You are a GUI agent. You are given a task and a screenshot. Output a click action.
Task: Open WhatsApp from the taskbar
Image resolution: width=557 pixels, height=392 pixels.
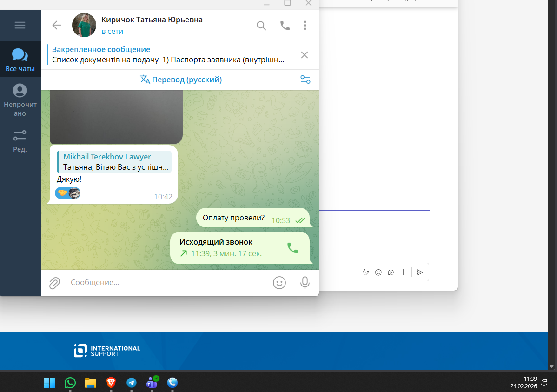click(x=70, y=383)
